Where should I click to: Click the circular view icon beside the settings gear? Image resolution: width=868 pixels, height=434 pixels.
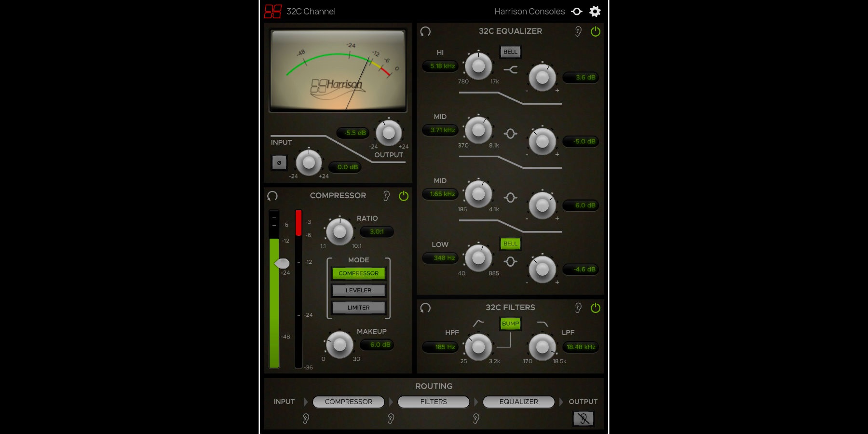(x=577, y=11)
